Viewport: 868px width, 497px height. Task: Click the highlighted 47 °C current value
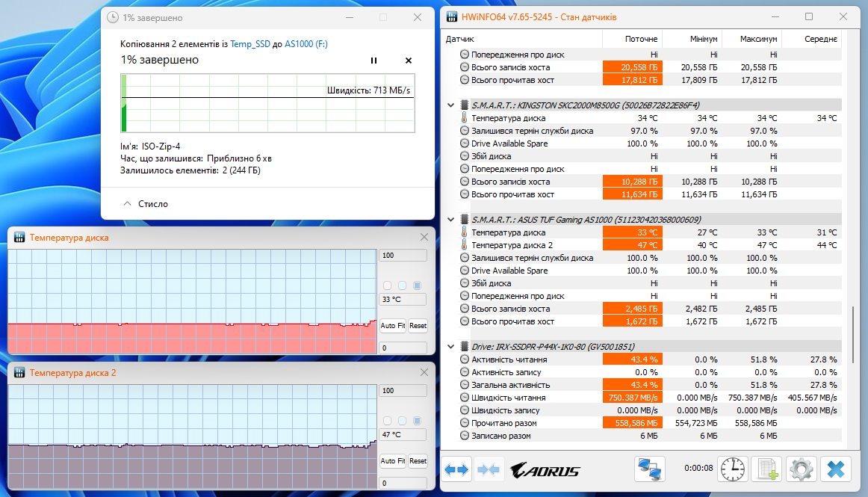tap(632, 245)
